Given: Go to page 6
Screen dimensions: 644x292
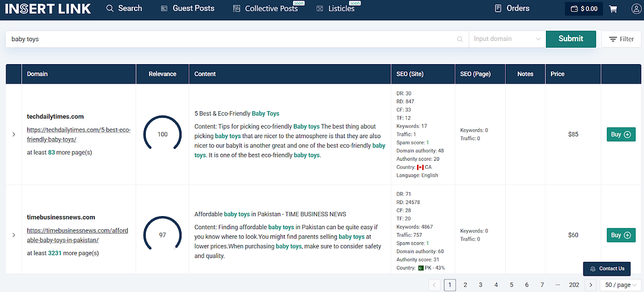Looking at the screenshot, I should [526, 284].
